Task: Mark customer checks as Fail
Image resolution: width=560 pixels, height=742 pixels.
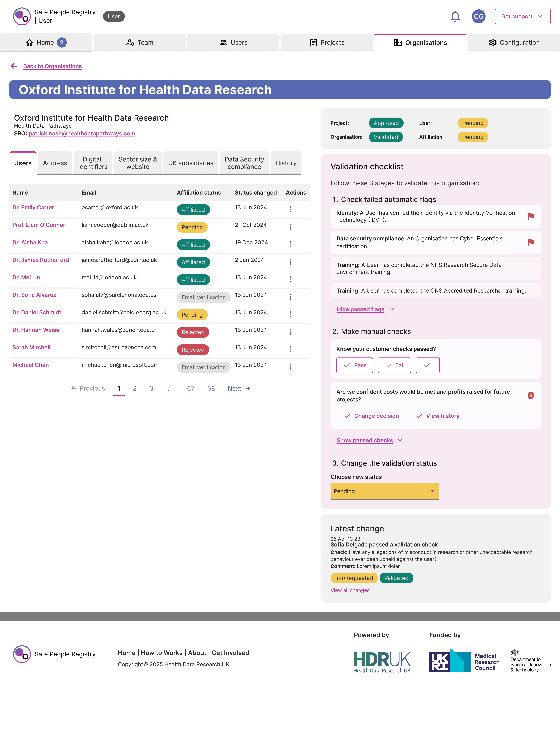Action: 394,365
